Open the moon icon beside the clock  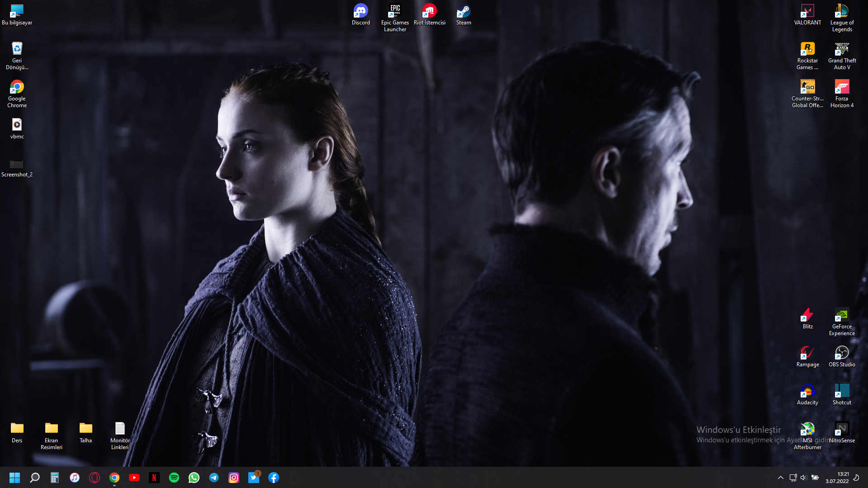click(856, 478)
